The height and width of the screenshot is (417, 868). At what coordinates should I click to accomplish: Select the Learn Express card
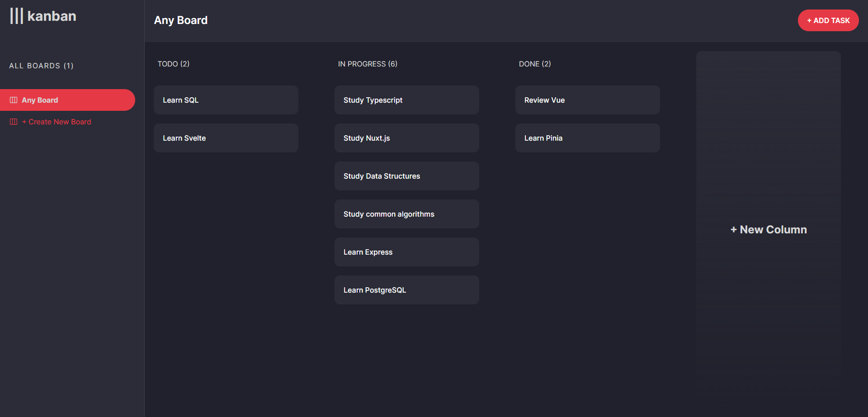point(406,252)
